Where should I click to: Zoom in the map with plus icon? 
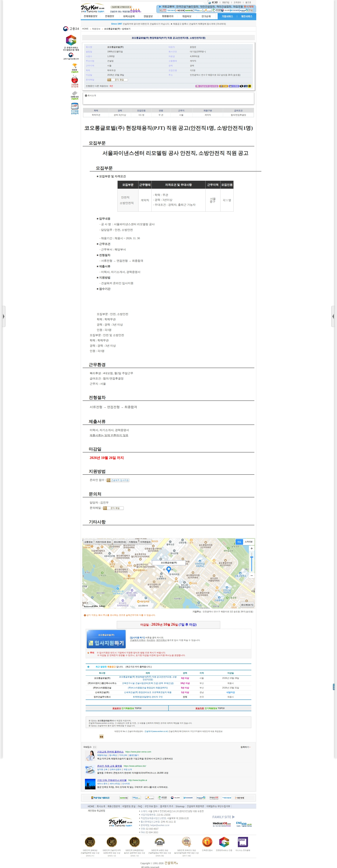tap(251, 549)
